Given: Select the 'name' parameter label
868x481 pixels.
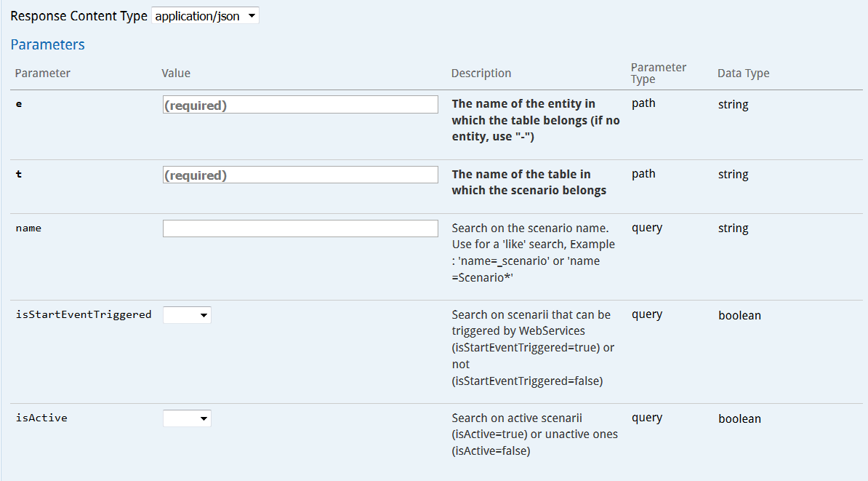Looking at the screenshot, I should coord(28,228).
